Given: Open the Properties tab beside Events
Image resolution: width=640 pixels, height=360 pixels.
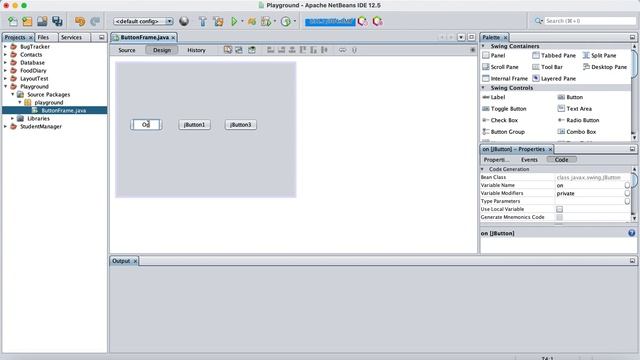Looking at the screenshot, I should point(496,160).
